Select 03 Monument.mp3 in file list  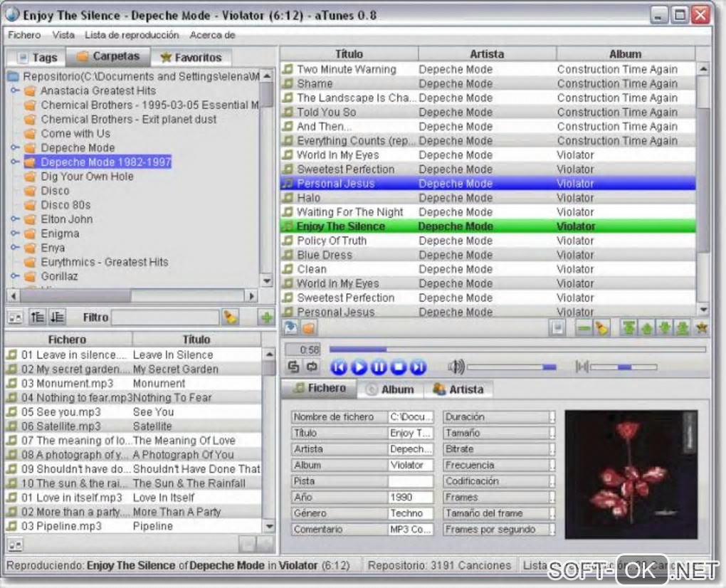click(x=133, y=384)
